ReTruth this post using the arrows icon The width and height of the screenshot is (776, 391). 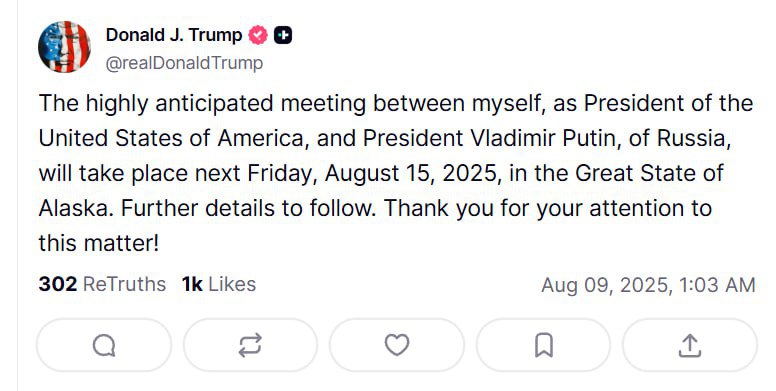[250, 345]
